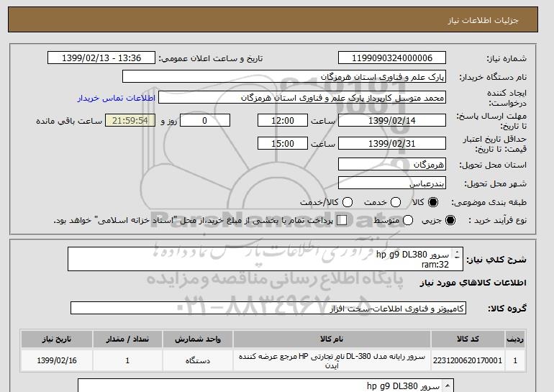Click the general description text area
This screenshot has height=392, width=554.
[x=265, y=259]
